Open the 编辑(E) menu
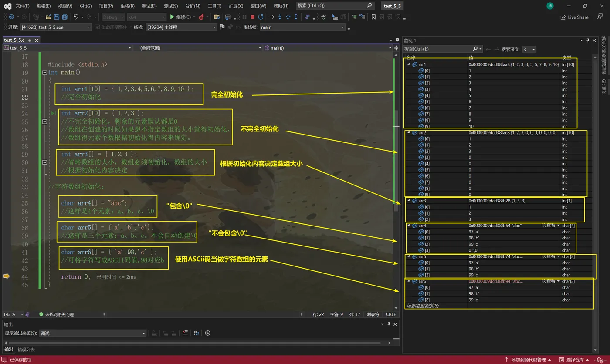 click(44, 6)
